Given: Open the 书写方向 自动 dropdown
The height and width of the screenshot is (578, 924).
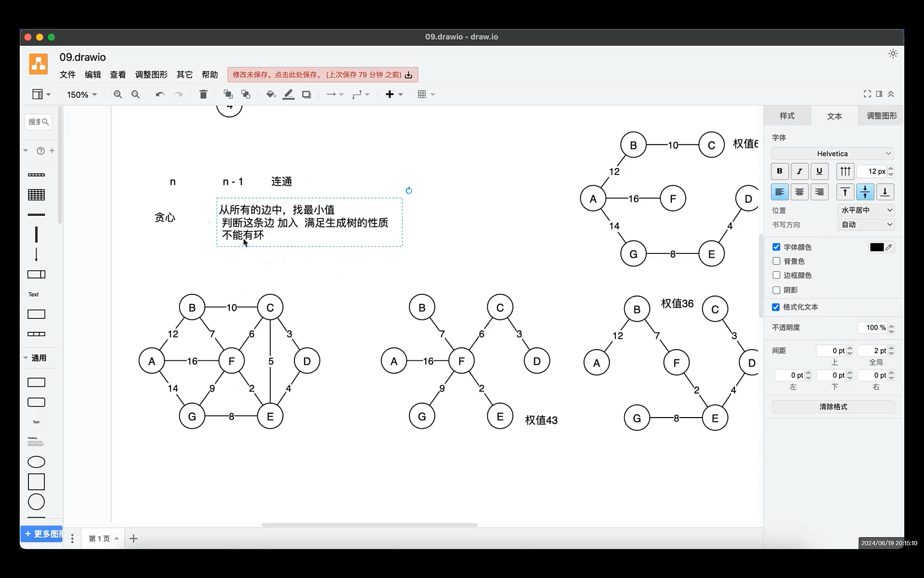Looking at the screenshot, I should [x=866, y=224].
